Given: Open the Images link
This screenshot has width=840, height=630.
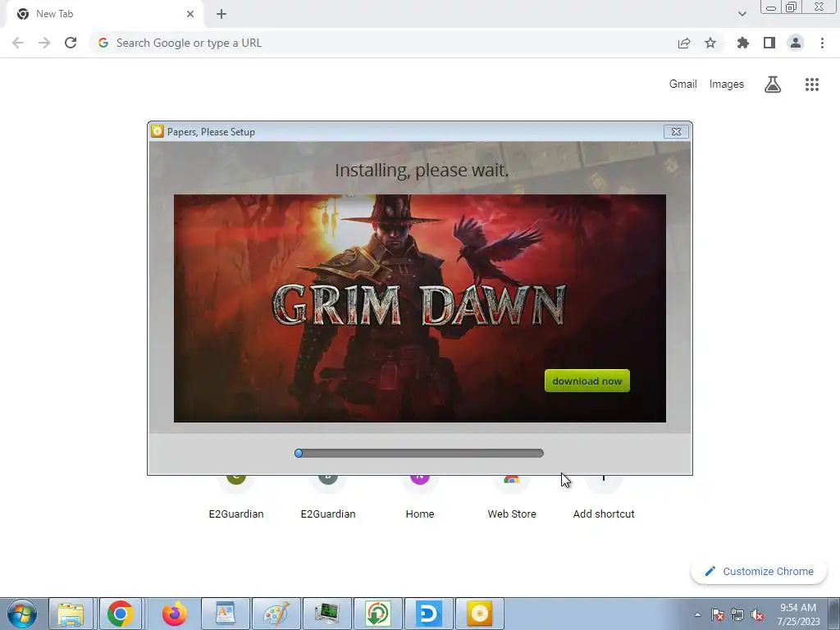Looking at the screenshot, I should [727, 84].
